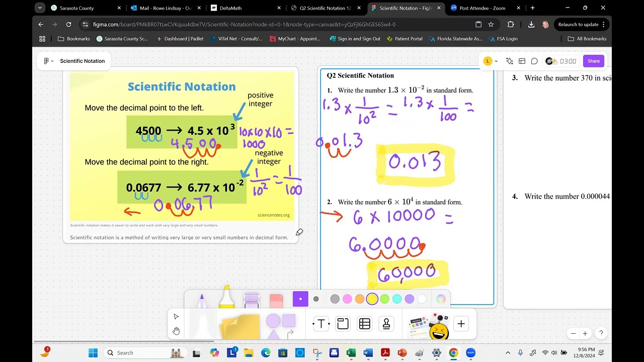Pick the lavender color swatch
644x362 pixels.
coord(410,299)
